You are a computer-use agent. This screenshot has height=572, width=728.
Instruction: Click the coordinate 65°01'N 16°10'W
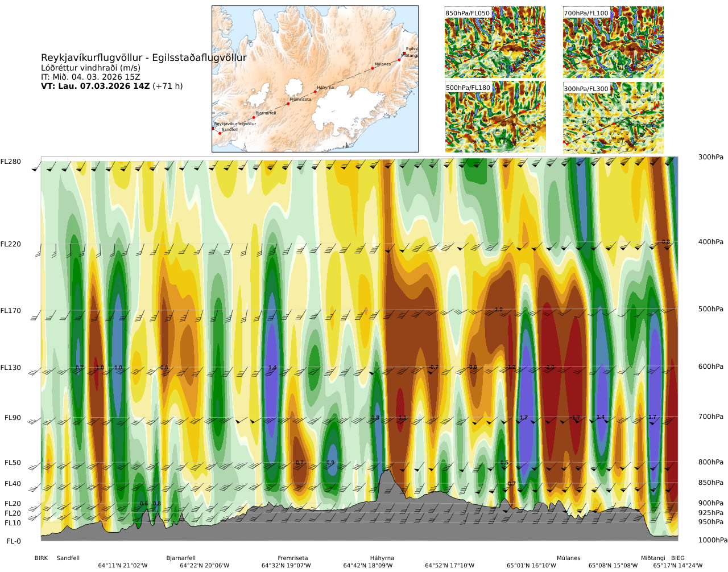pos(532,566)
